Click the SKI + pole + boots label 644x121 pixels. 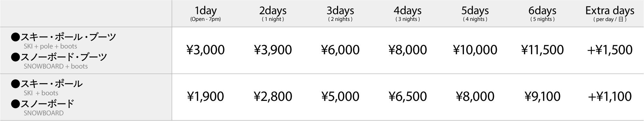pyautogui.click(x=50, y=46)
